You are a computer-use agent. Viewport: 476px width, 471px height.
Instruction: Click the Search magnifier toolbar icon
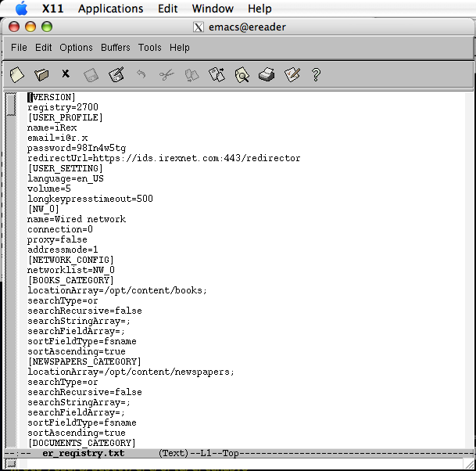click(x=242, y=75)
